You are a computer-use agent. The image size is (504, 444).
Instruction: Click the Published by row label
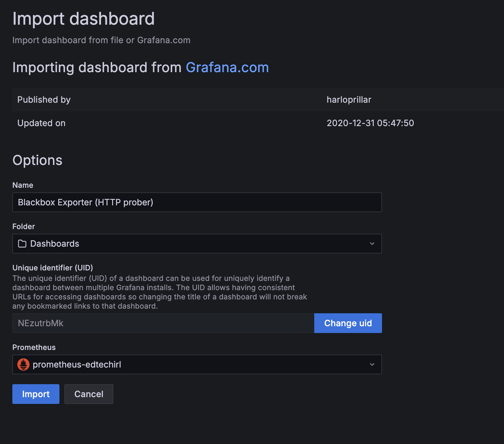point(44,100)
